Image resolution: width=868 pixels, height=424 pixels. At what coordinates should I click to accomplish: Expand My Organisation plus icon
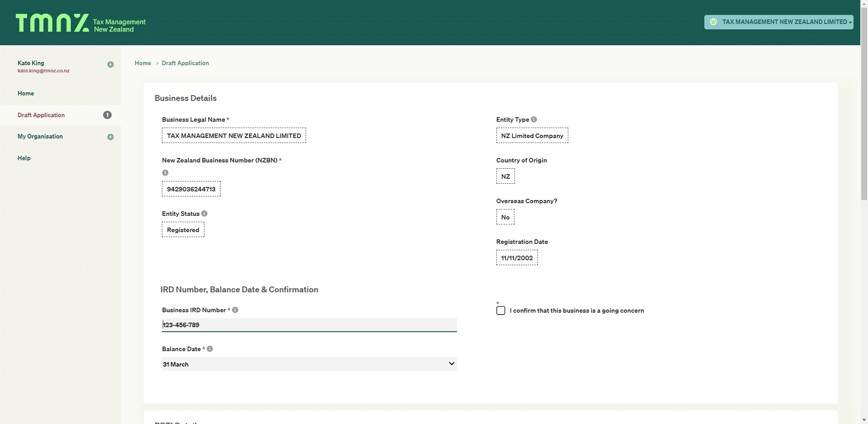[110, 137]
